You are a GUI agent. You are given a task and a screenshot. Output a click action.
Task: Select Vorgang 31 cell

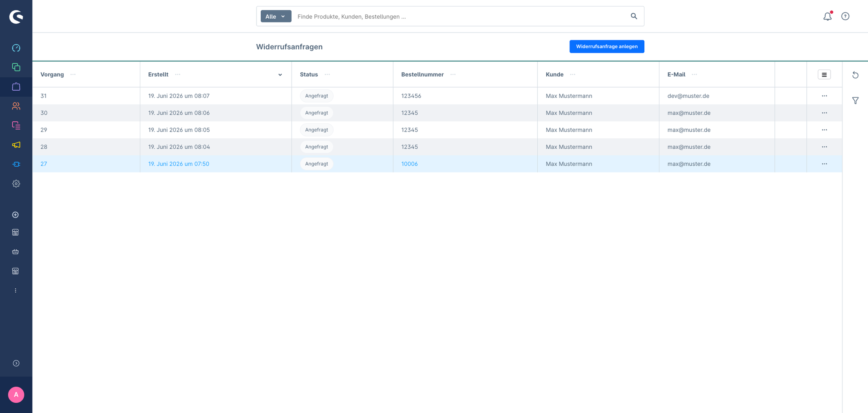pos(86,96)
